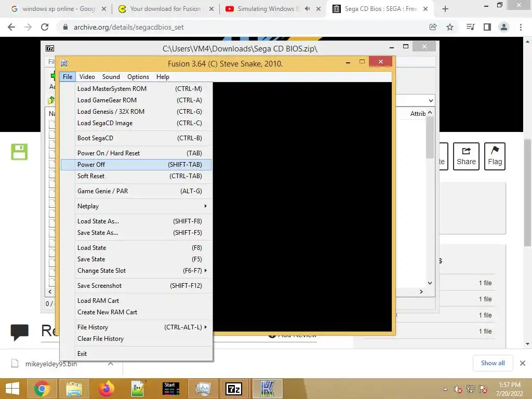The image size is (532, 399).
Task: Bookmark this page with star icon
Action: 450,27
